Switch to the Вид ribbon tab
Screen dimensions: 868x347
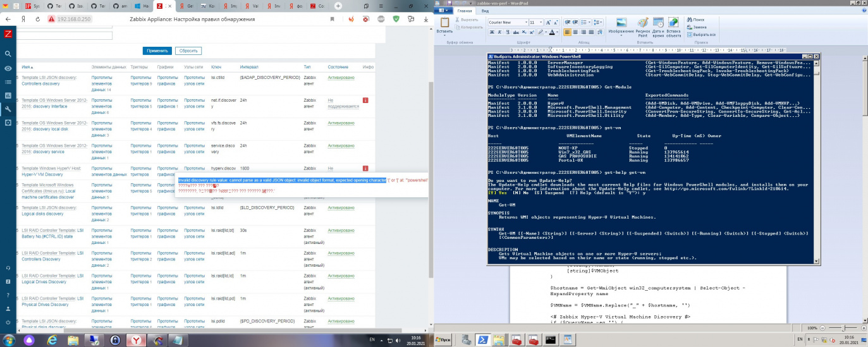[x=485, y=11]
